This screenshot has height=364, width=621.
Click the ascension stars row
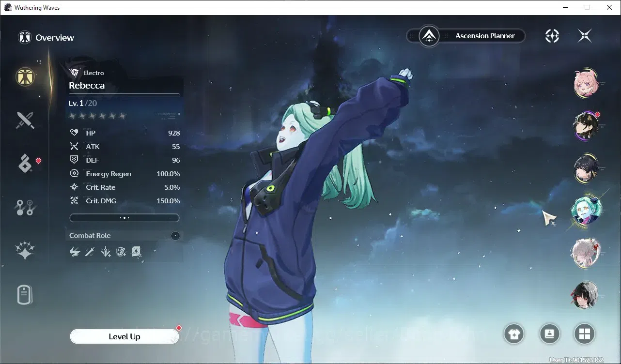[x=97, y=116]
